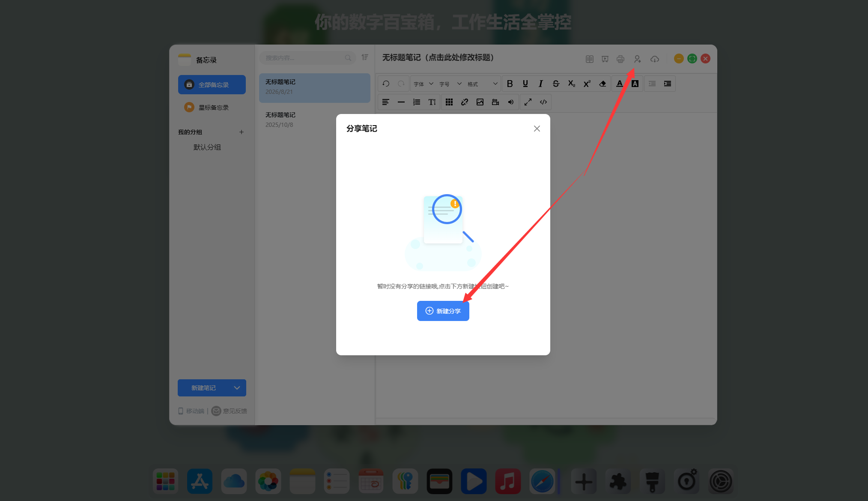Toggle italic formatting
Screen dimensions: 868x501
pos(540,84)
